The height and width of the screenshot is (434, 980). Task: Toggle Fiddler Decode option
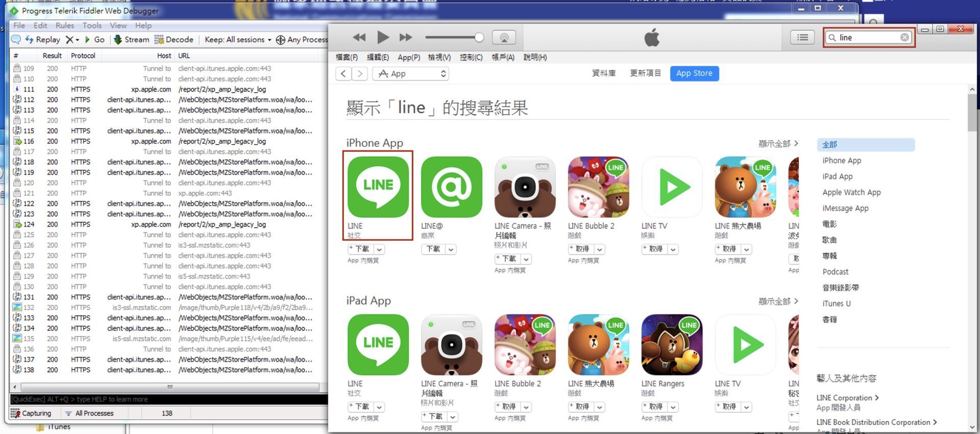point(174,39)
